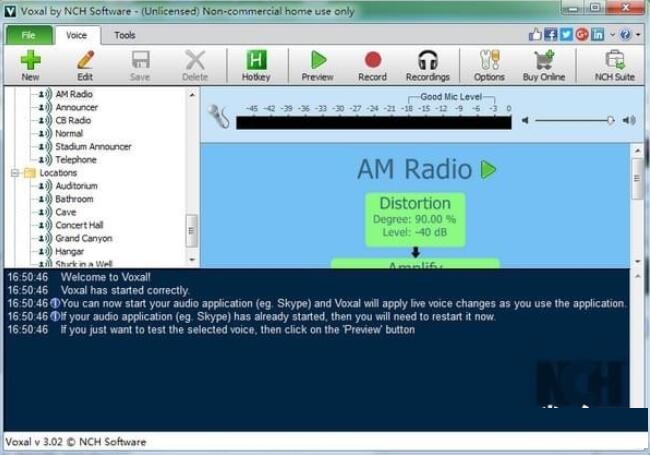Image resolution: width=650 pixels, height=455 pixels.
Task: Click the volume slider handle
Action: coord(610,120)
